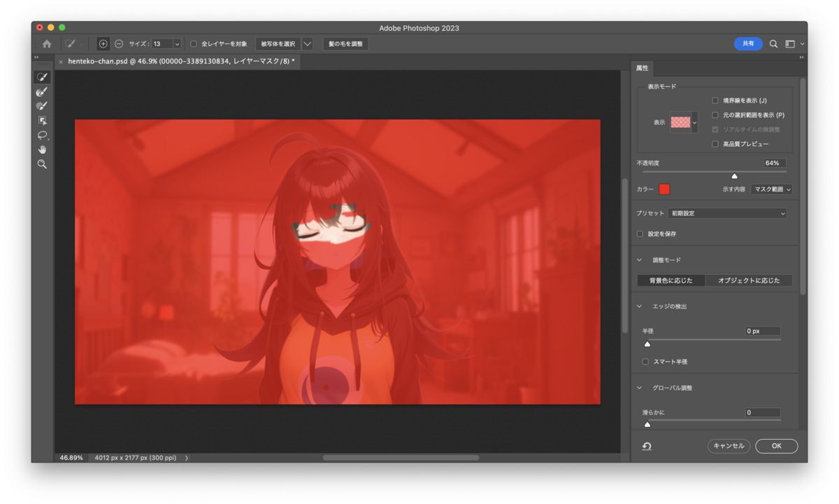This screenshot has height=504, width=839.
Task: Toggle 境界線を表示 (J) checkbox
Action: (715, 101)
